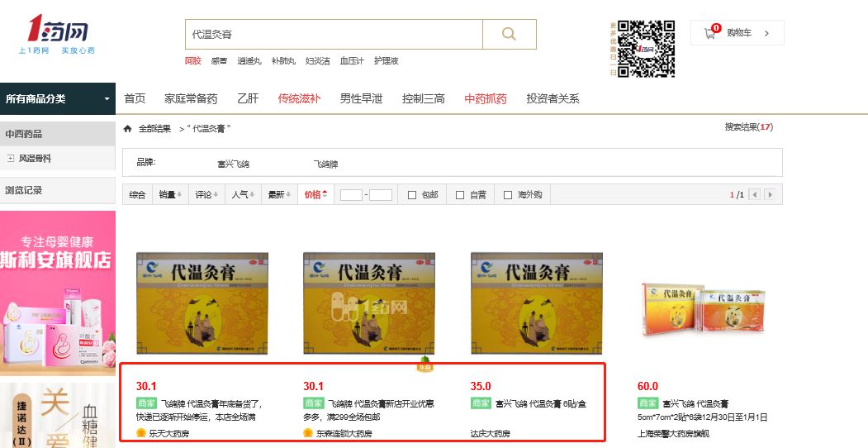Click the QR code image
Screen dimensions: 868x448
646,49
